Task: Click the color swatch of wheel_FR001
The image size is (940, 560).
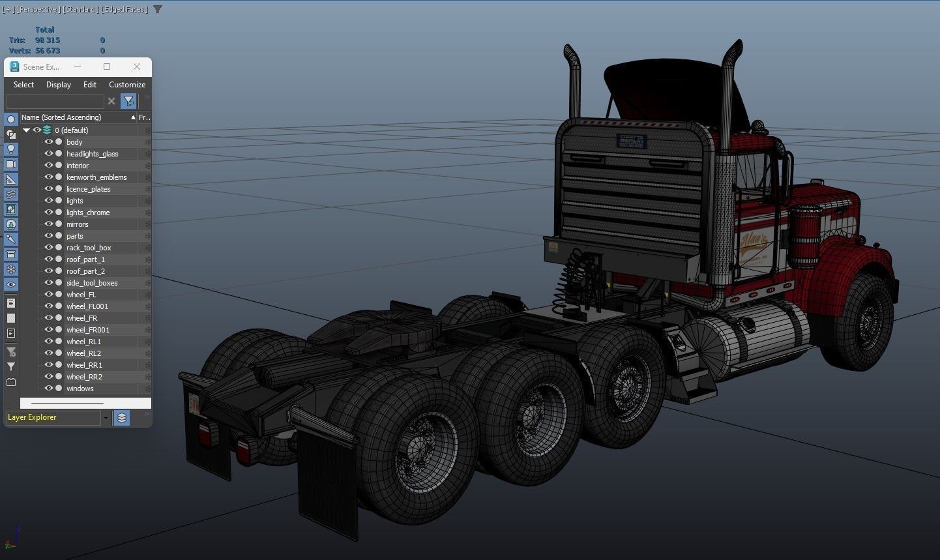Action: click(x=59, y=330)
